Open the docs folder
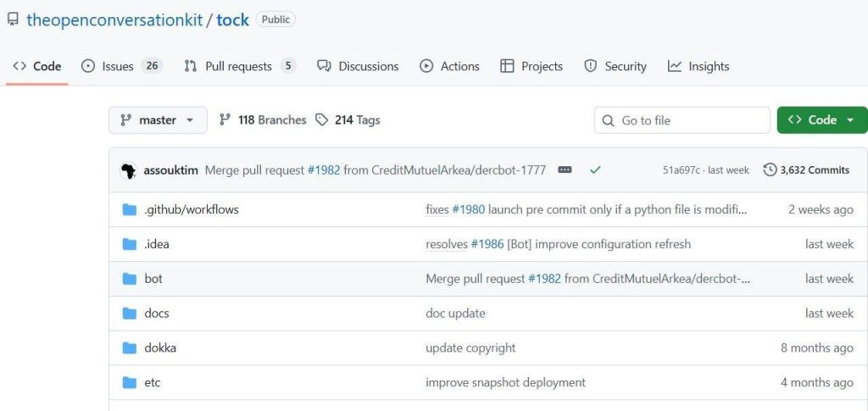The image size is (868, 411). [x=157, y=313]
